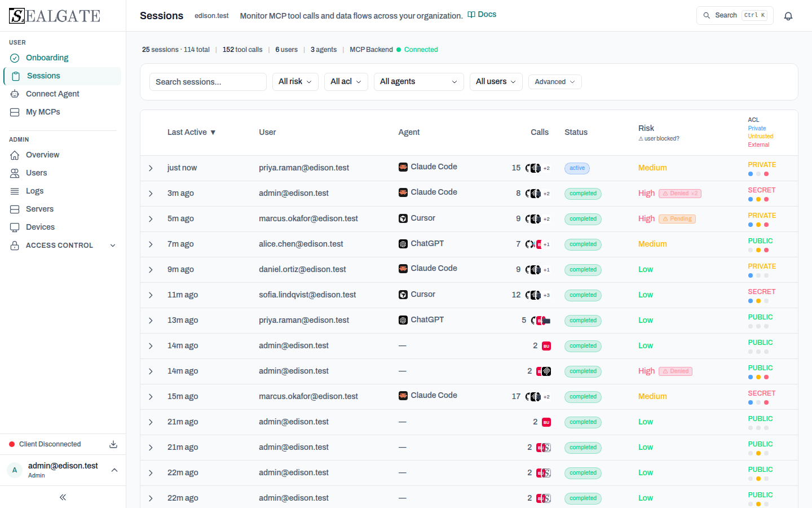Image resolution: width=812 pixels, height=508 pixels.
Task: Open the admin@edison.test account menu
Action: (x=63, y=470)
